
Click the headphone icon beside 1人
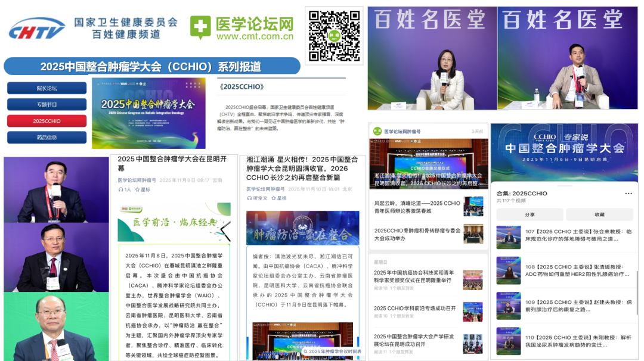(120, 189)
